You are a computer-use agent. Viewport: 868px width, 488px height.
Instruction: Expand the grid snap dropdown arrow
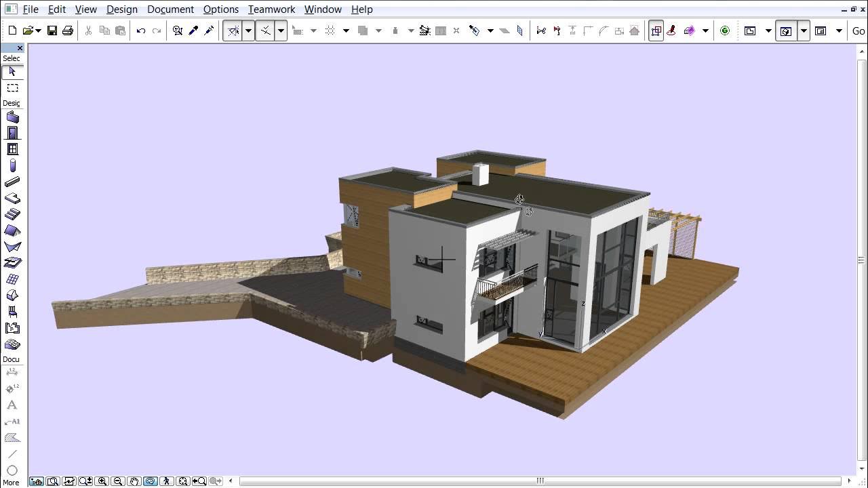tap(346, 30)
